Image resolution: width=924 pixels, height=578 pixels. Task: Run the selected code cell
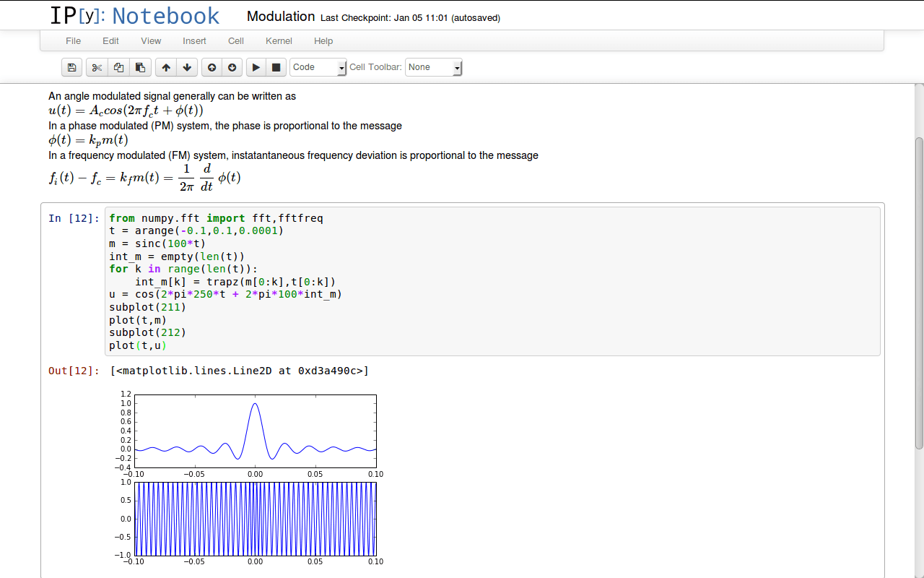point(256,67)
